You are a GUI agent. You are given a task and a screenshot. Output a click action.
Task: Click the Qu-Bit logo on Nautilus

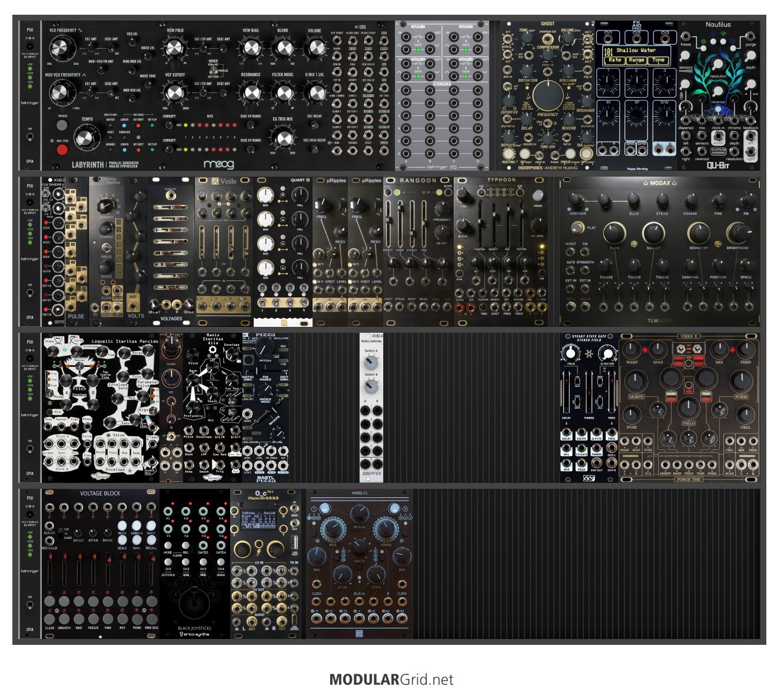point(718,165)
